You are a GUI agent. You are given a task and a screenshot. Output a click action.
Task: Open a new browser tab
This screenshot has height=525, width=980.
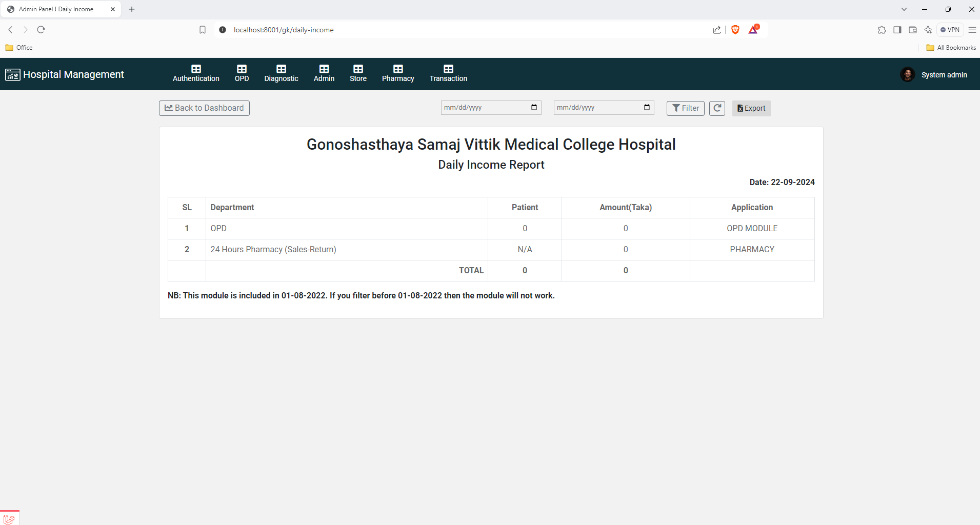coord(132,9)
